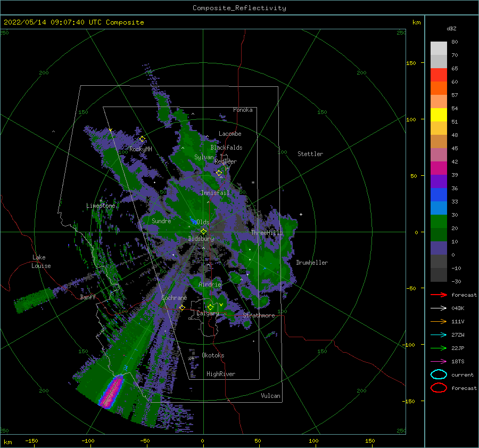479x448 pixels.
Task: Click the Didsbury city label
Action: tap(201, 239)
